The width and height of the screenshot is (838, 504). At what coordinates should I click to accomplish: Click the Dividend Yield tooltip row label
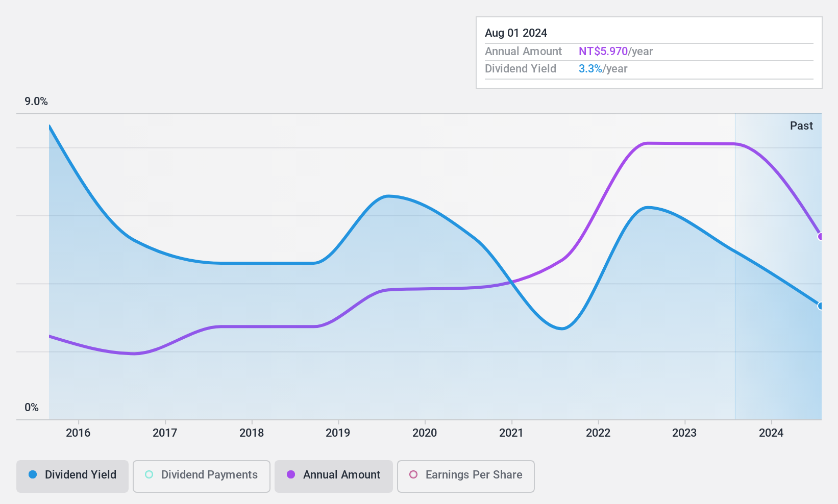coord(521,69)
